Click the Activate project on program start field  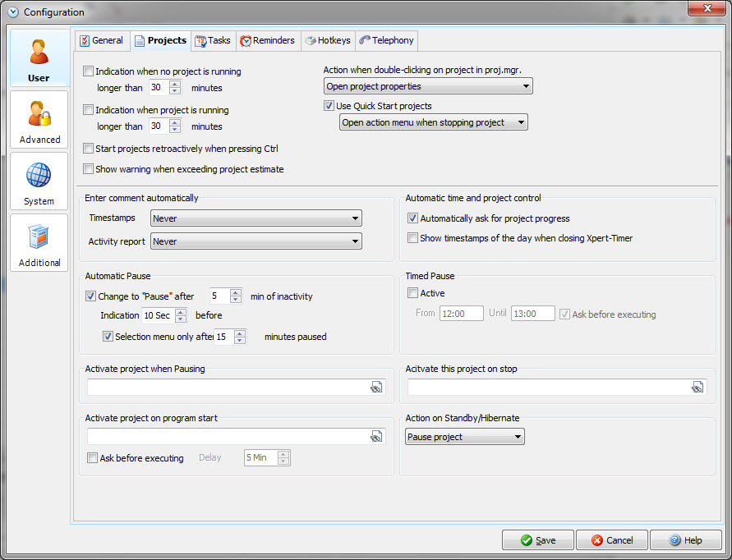[226, 437]
